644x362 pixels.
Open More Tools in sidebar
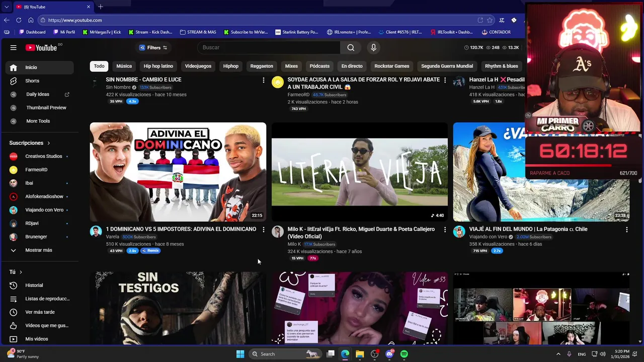coord(40,121)
